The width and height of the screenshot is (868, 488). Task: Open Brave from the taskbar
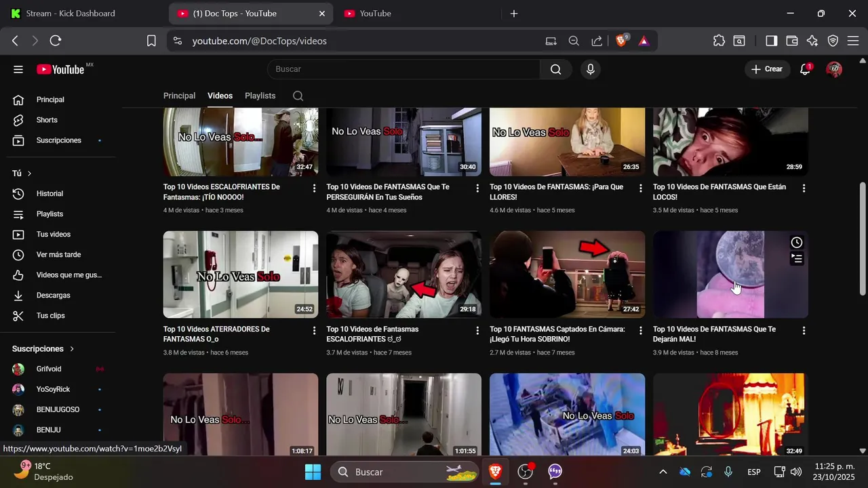pyautogui.click(x=496, y=472)
